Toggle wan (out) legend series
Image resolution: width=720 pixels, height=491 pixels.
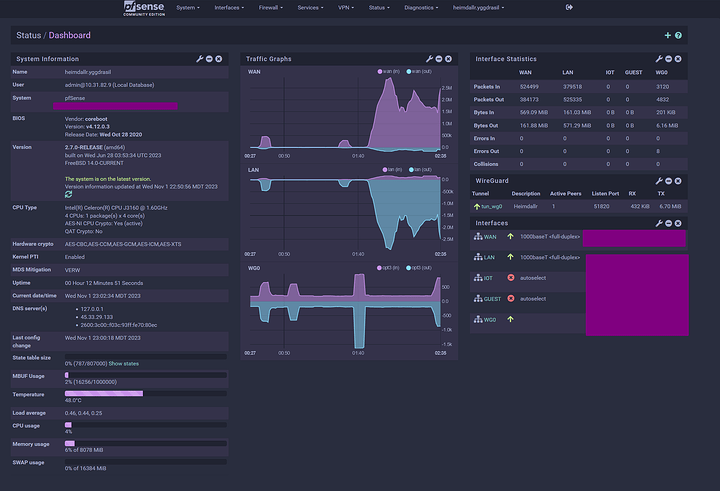click(x=419, y=71)
